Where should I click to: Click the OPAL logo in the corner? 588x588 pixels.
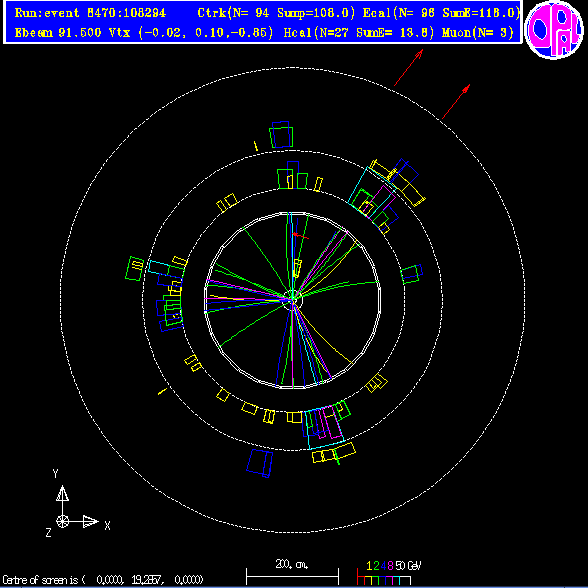(x=554, y=30)
